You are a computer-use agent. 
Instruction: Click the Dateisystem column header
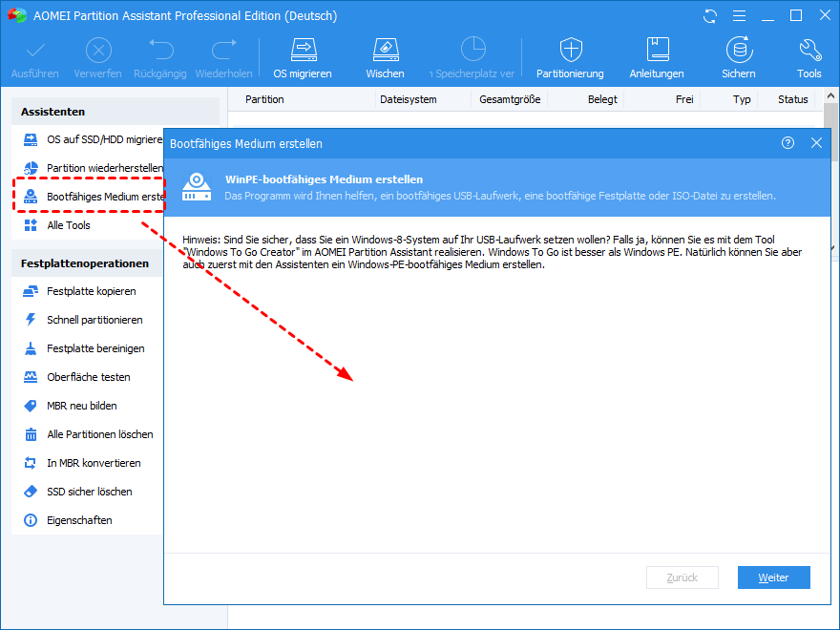(x=409, y=99)
